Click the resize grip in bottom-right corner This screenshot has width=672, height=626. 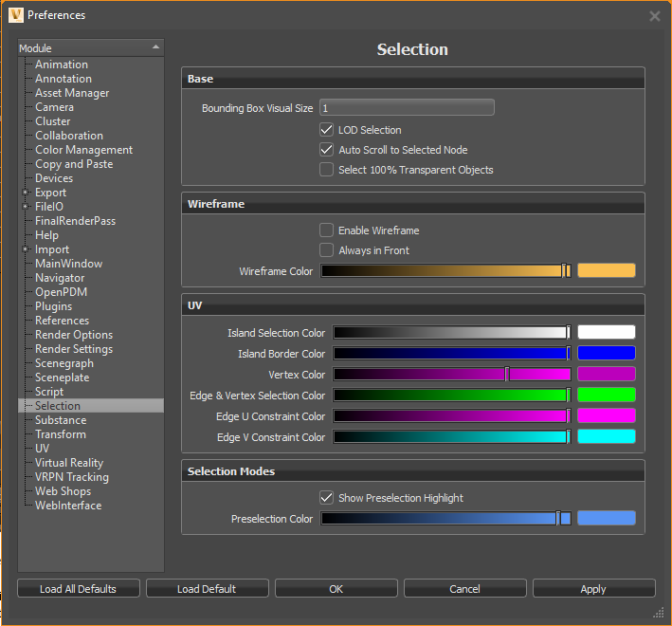tap(658, 613)
